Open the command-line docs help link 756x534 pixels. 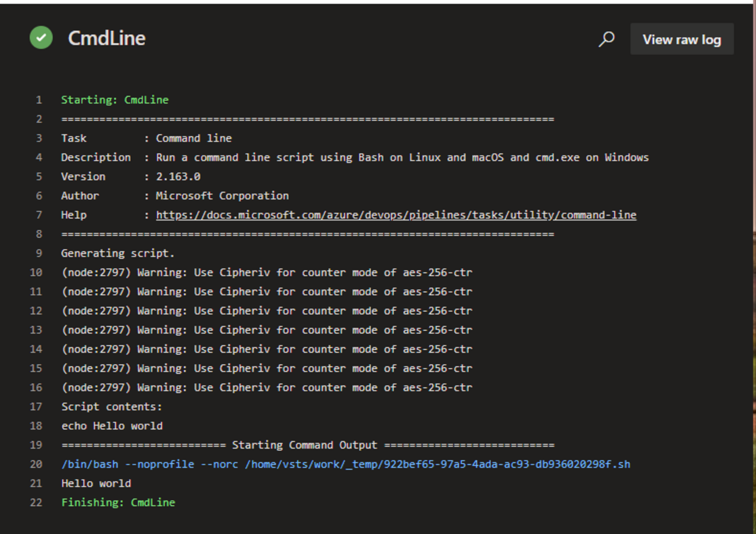[396, 215]
